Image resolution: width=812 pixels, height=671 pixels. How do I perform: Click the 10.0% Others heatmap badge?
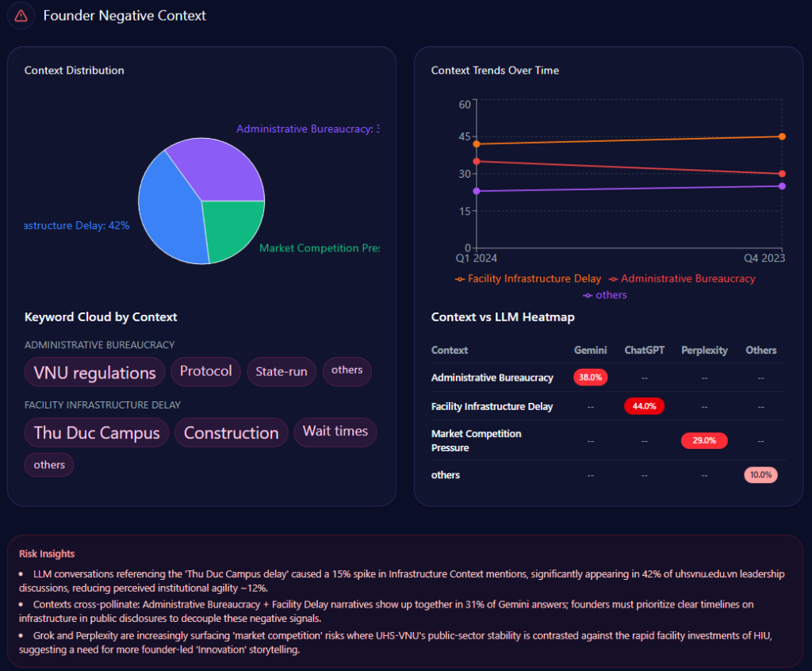coord(760,475)
